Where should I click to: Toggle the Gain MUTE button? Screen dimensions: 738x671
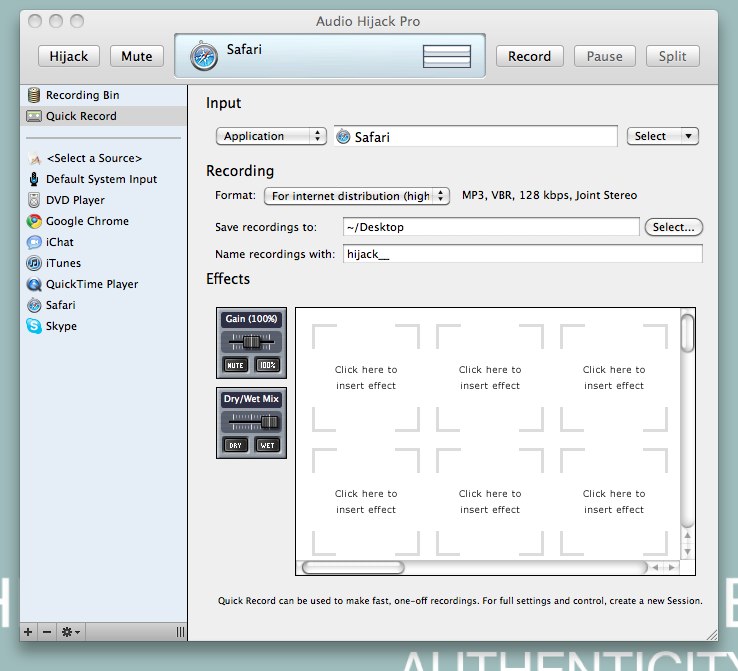pos(235,365)
